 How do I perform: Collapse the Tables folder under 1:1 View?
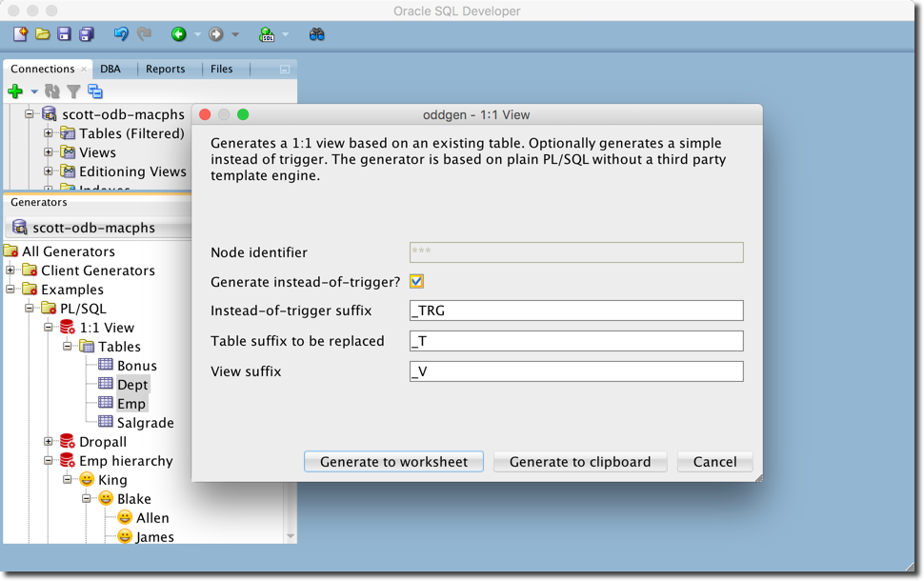click(68, 346)
